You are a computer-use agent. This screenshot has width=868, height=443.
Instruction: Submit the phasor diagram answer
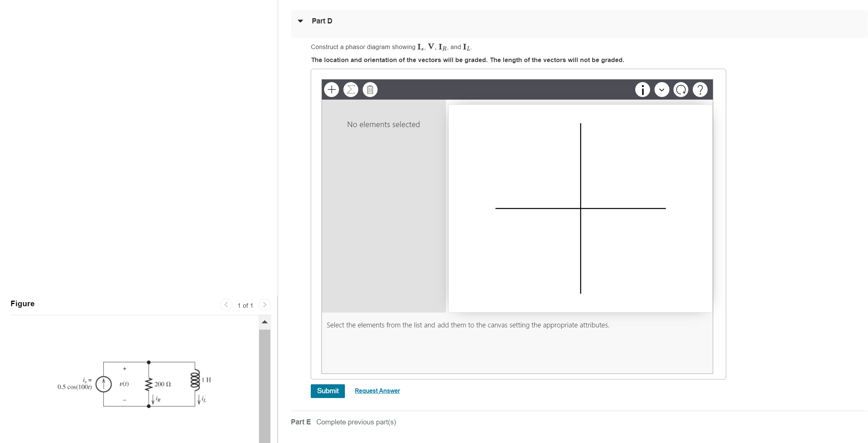pos(327,391)
